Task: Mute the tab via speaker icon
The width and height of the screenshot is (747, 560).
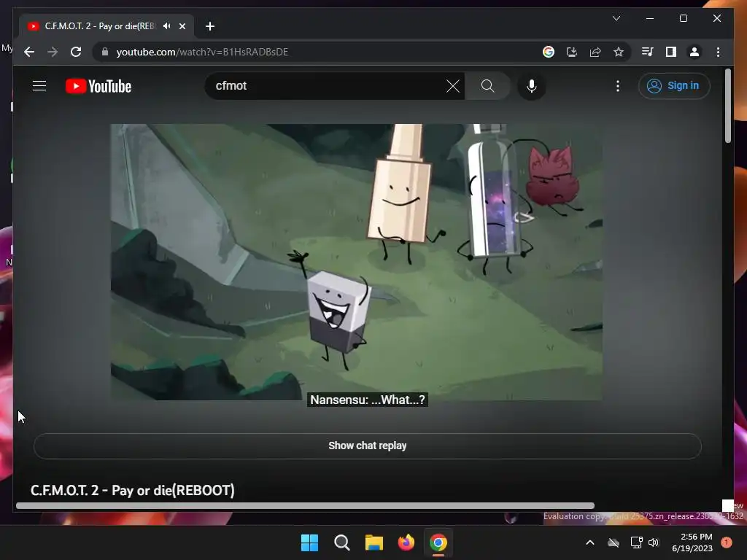Action: [167, 26]
